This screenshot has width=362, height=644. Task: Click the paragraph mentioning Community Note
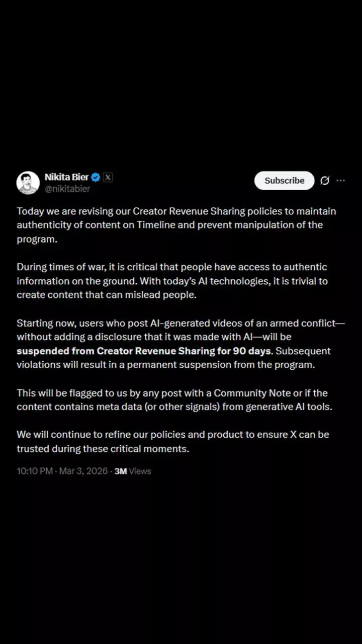[x=174, y=399]
